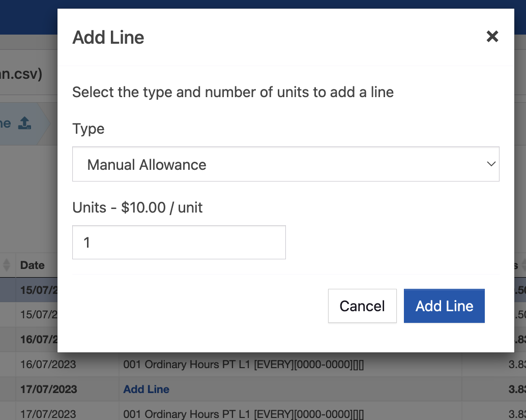The width and height of the screenshot is (526, 420).
Task: Click the bold 17/07/2023 date cell
Action: point(49,389)
